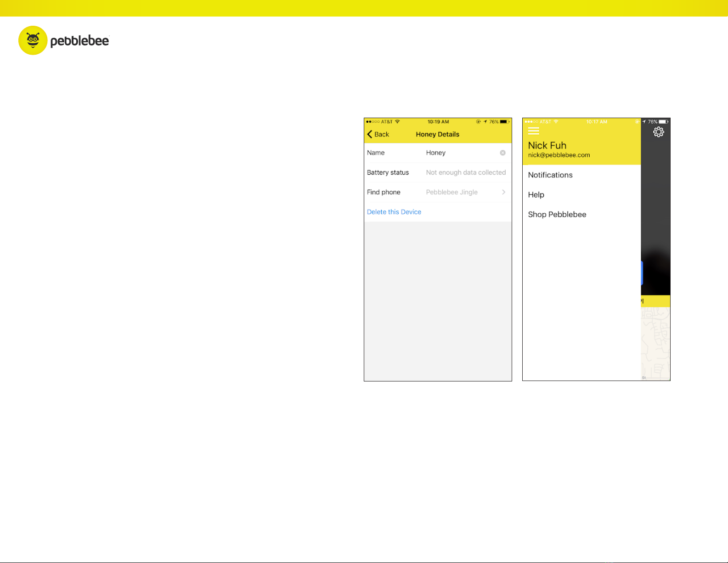Viewport: 728px width, 563px height.
Task: Select the Pebblebee Jingle value
Action: pyautogui.click(x=452, y=192)
